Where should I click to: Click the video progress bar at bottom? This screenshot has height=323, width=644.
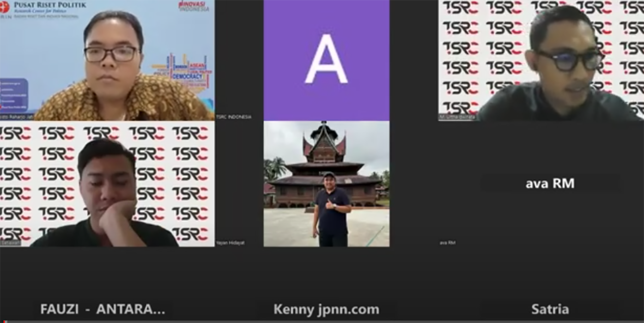322,321
